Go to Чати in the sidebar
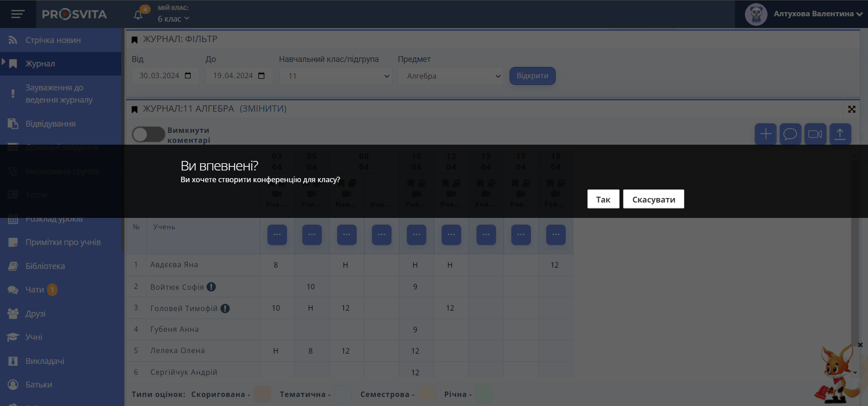Viewport: 868px width, 406px height. tap(35, 290)
